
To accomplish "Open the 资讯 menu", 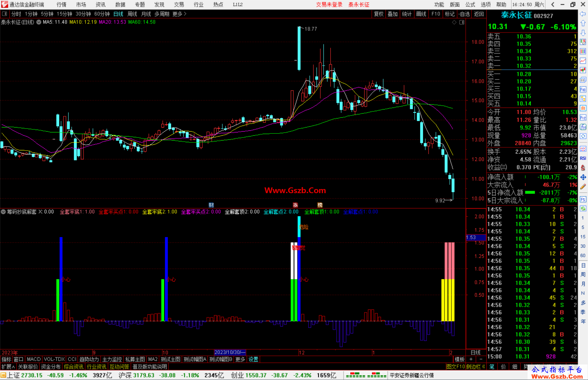I will pos(101,5).
